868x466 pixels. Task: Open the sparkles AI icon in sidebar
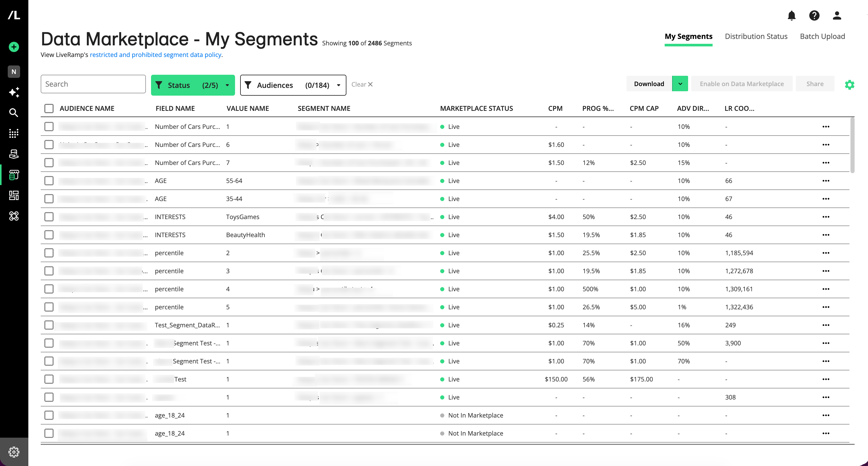(x=14, y=92)
